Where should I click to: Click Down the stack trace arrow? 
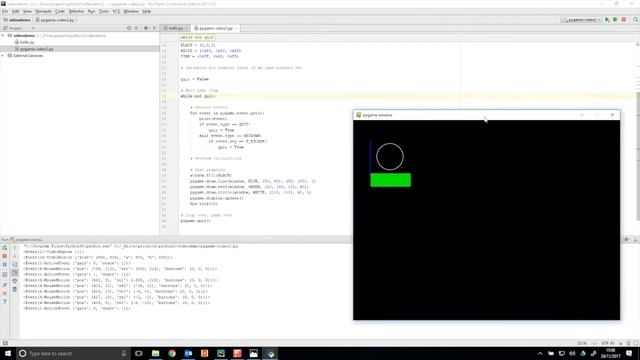15,256
